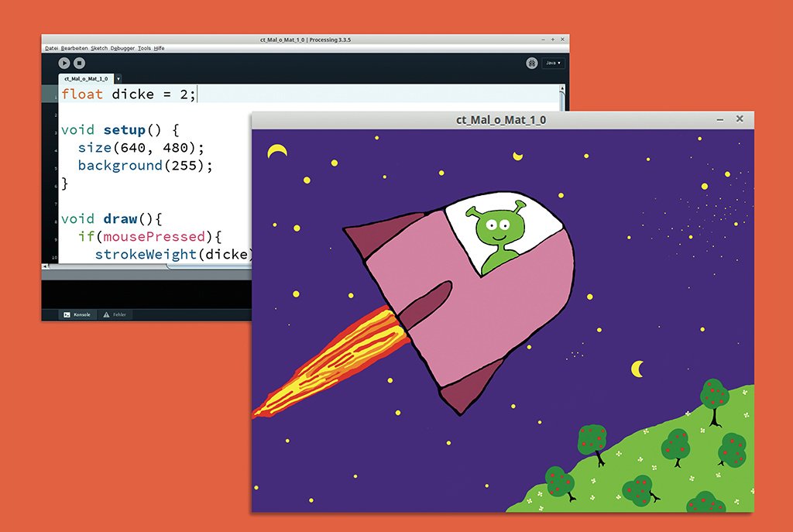The width and height of the screenshot is (793, 532).
Task: Open the Tools menu
Action: tap(144, 48)
